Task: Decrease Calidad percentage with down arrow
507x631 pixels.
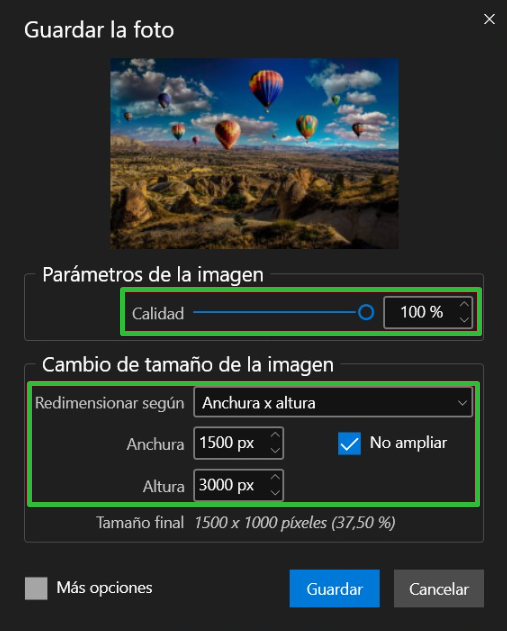Action: pyautogui.click(x=464, y=320)
